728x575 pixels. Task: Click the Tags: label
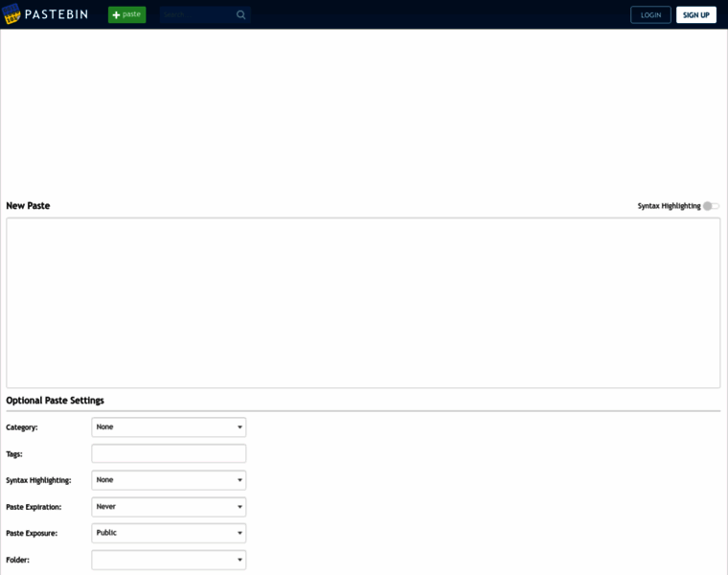tap(14, 454)
